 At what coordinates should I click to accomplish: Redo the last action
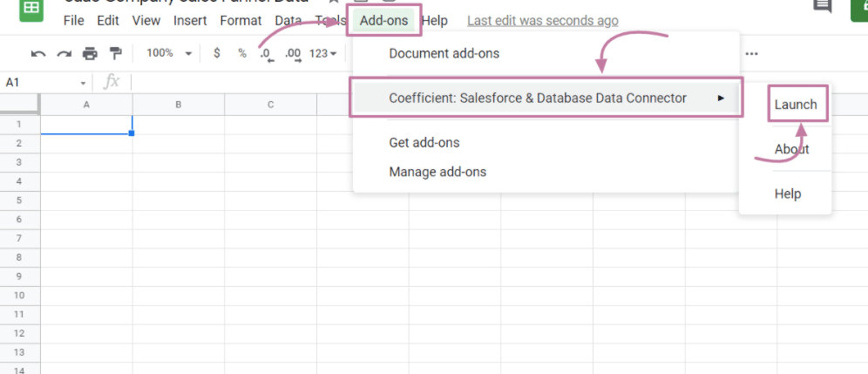tap(64, 54)
